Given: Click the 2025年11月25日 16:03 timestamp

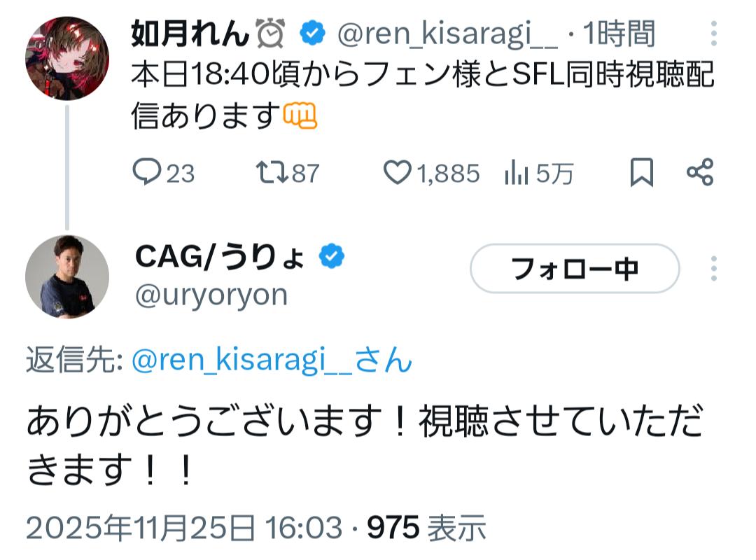Looking at the screenshot, I should 184,528.
